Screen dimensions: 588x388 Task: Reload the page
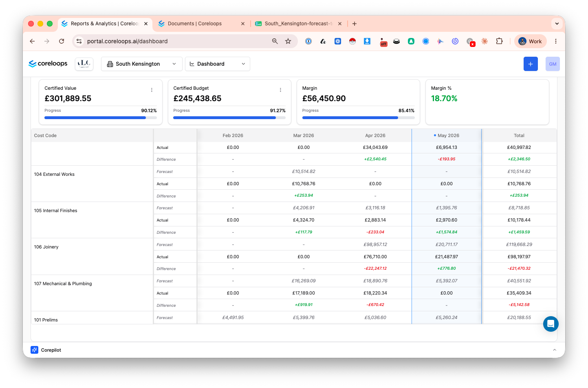[62, 41]
